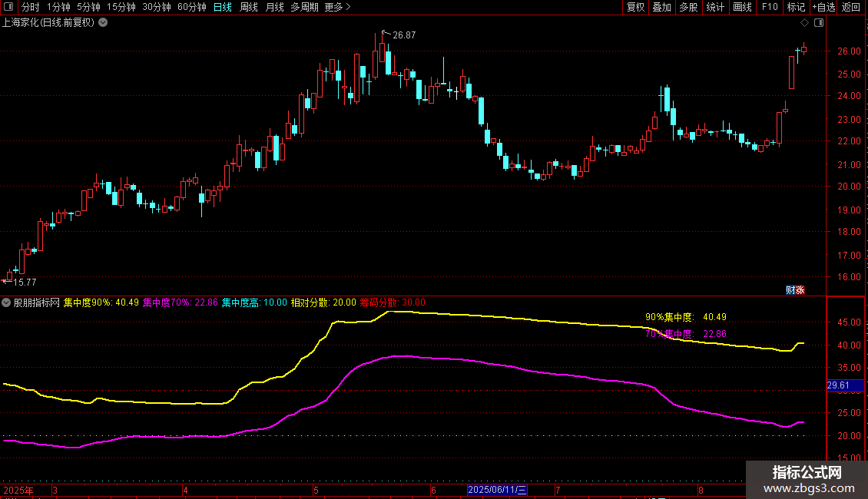Image resolution: width=868 pixels, height=499 pixels.
Task: Select the 5分钟 period
Action: point(88,7)
